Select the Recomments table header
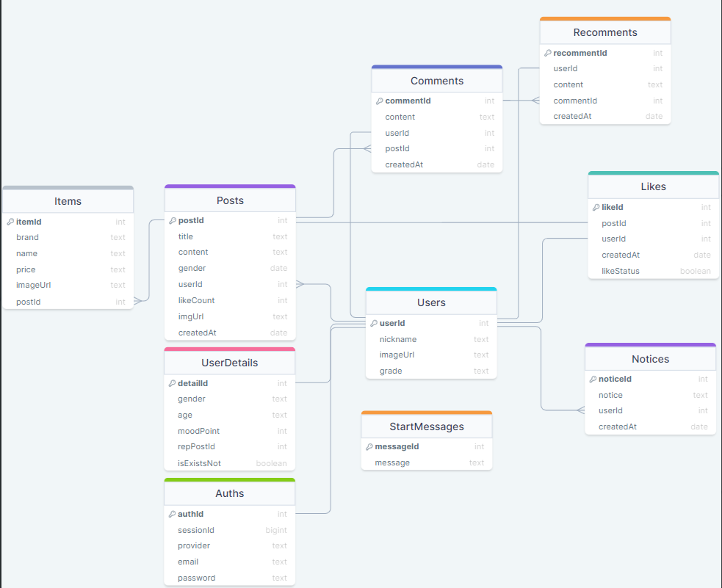 tap(605, 32)
